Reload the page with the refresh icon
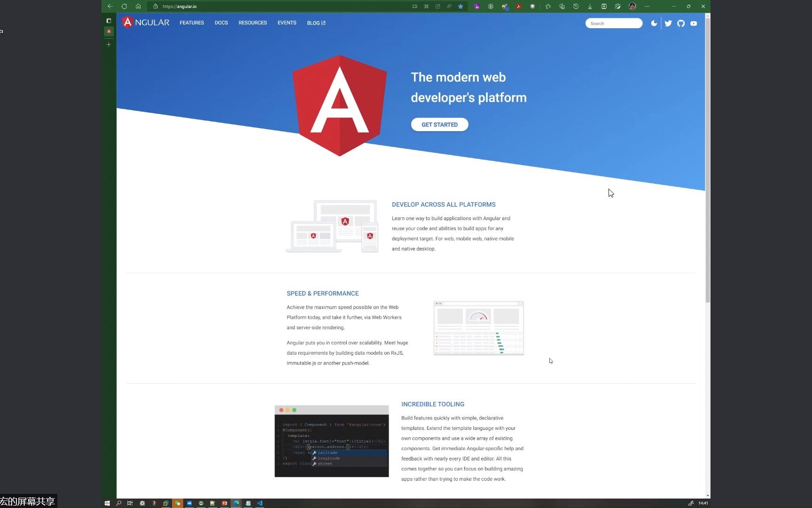 124,6
